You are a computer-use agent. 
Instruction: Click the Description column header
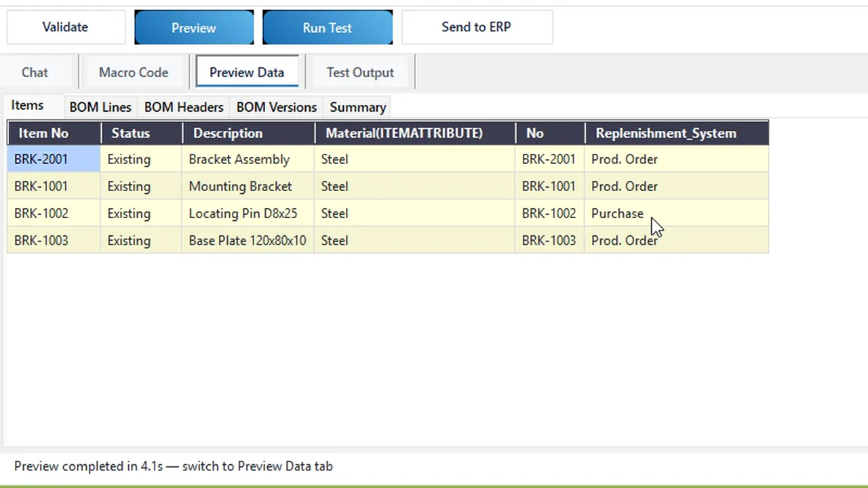pos(249,133)
